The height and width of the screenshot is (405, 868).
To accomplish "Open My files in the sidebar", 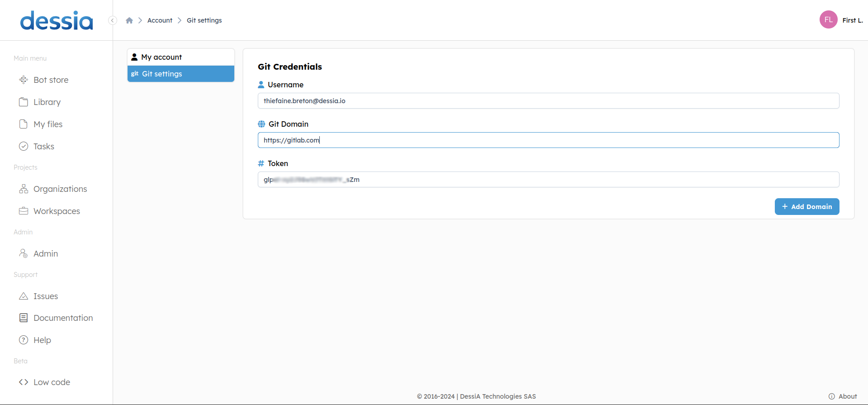I will [x=48, y=124].
